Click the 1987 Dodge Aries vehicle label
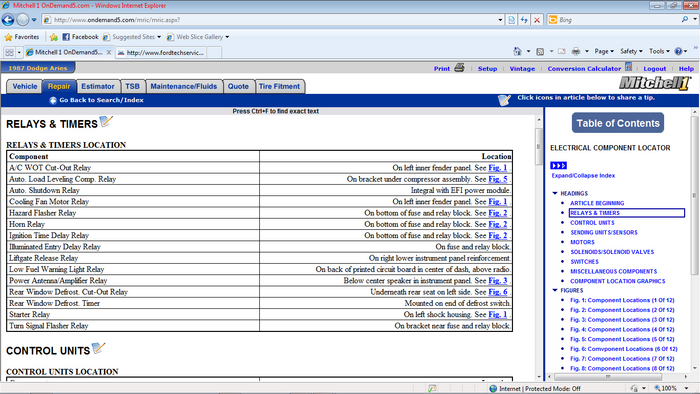Image resolution: width=700 pixels, height=394 pixels. point(38,68)
